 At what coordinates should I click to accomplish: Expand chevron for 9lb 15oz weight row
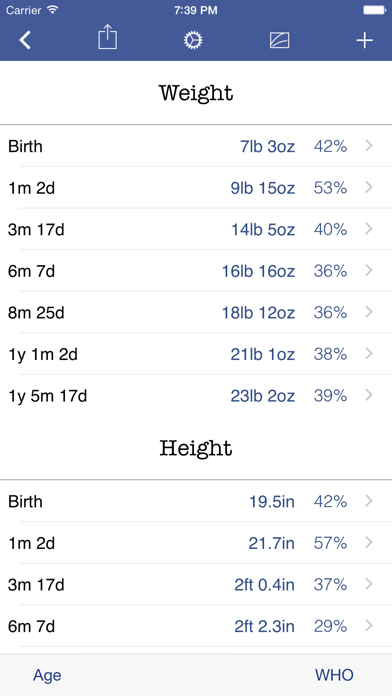[x=368, y=188]
